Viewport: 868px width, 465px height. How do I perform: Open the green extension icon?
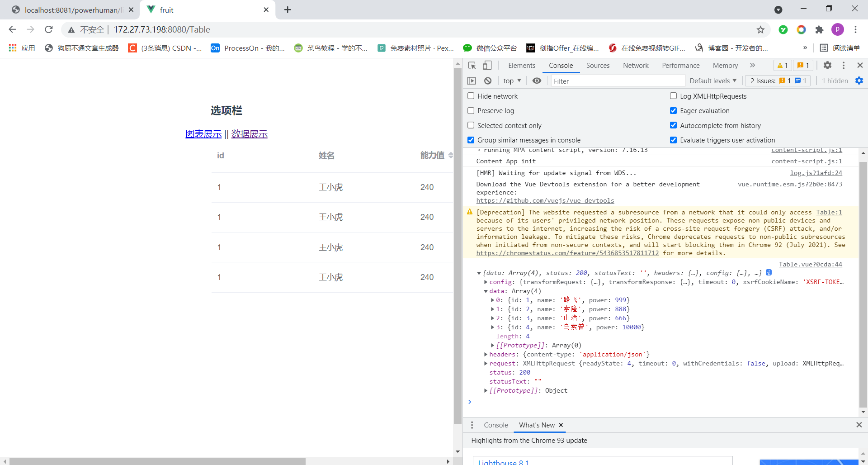click(x=783, y=29)
